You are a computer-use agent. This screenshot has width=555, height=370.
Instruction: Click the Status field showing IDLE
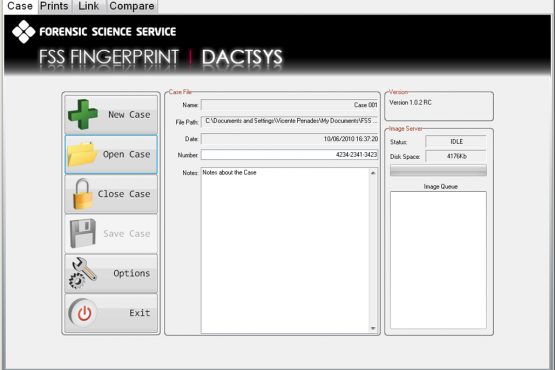[x=456, y=142]
